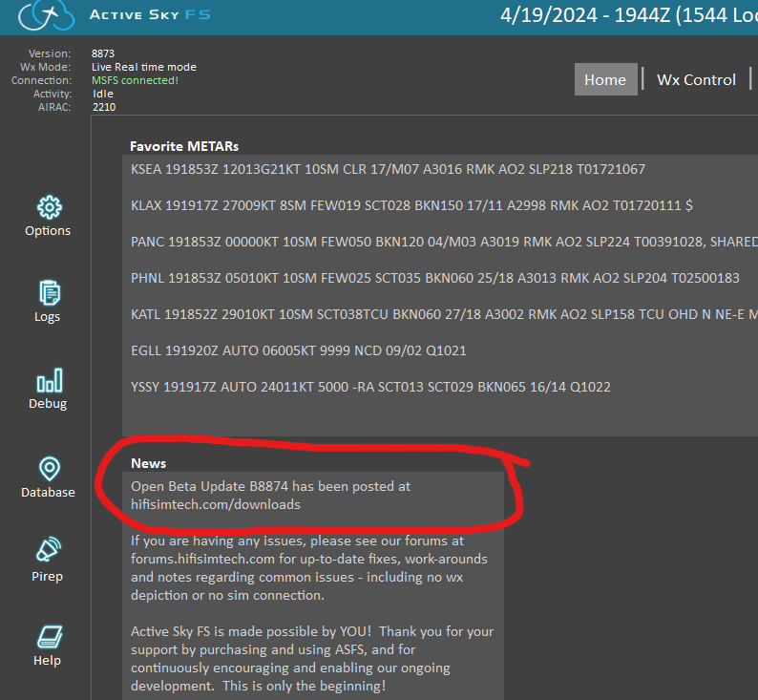Open the Options gear icon
758x700 pixels.
point(50,207)
